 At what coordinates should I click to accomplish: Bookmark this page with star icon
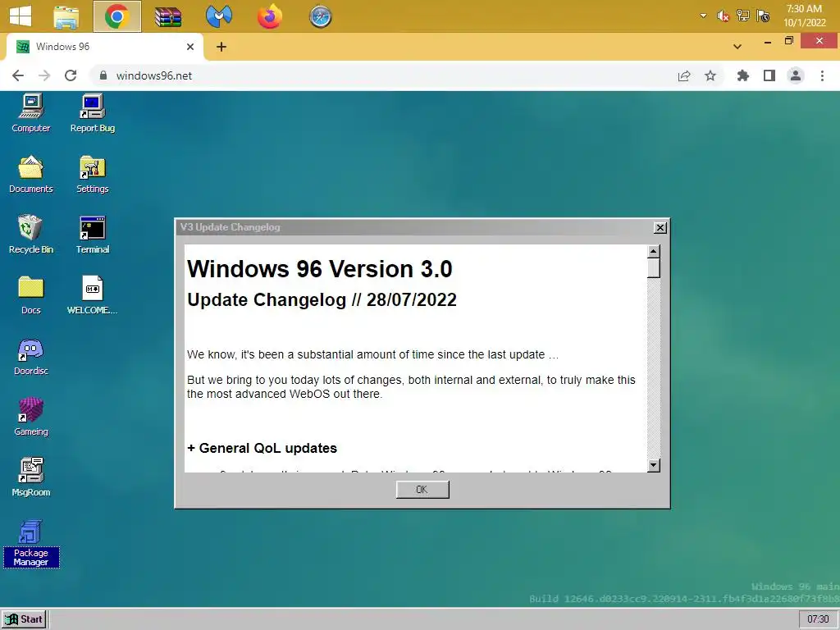710,75
